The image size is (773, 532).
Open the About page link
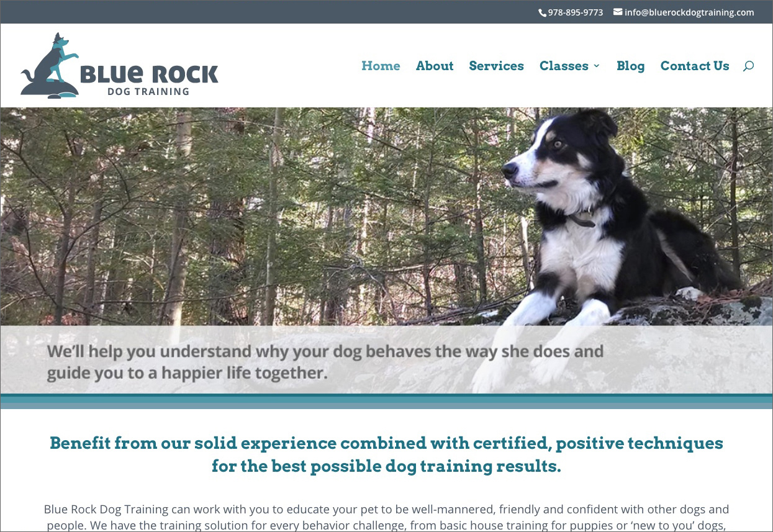tap(435, 66)
